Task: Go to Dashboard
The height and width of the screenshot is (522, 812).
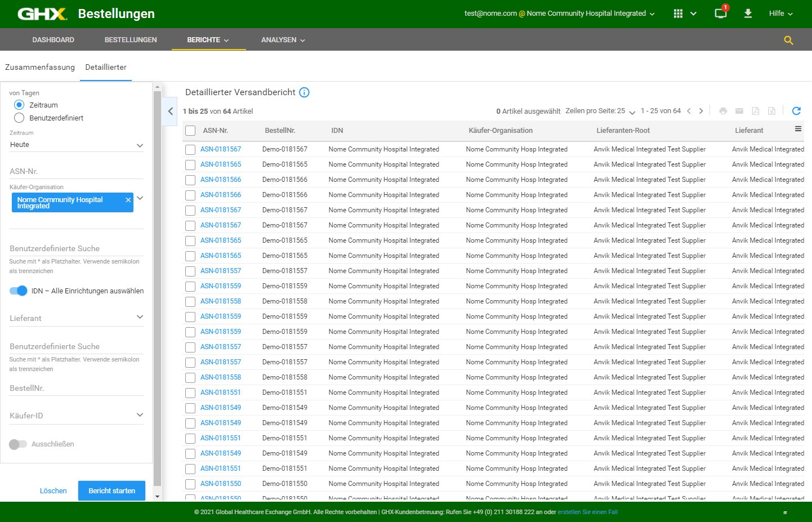Action: (53, 40)
